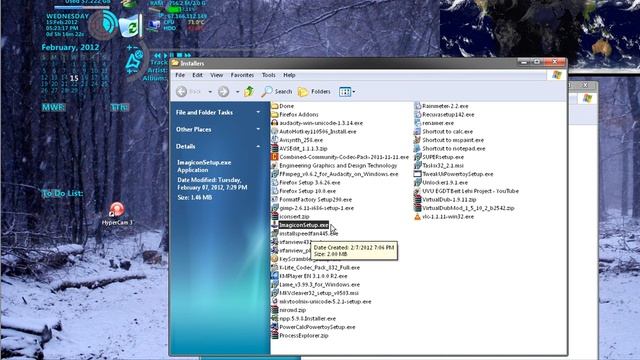640x360 pixels.
Task: Select the Firefox Addons folder icon
Action: tap(275, 114)
